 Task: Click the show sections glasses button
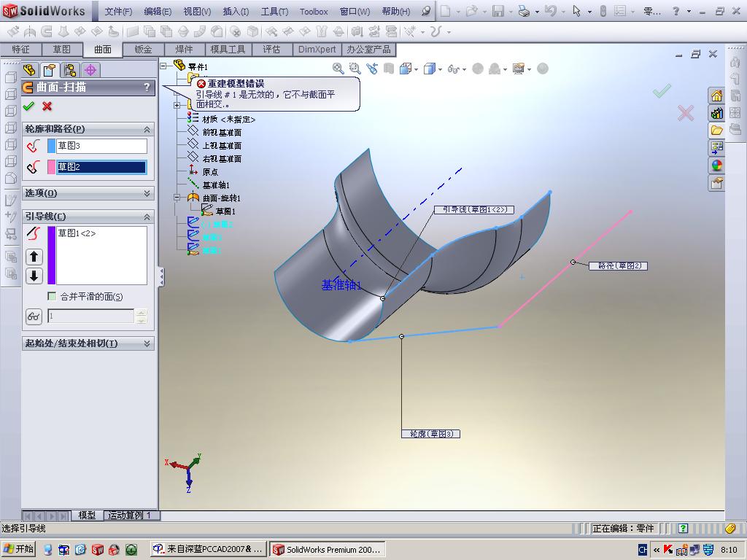pos(34,316)
